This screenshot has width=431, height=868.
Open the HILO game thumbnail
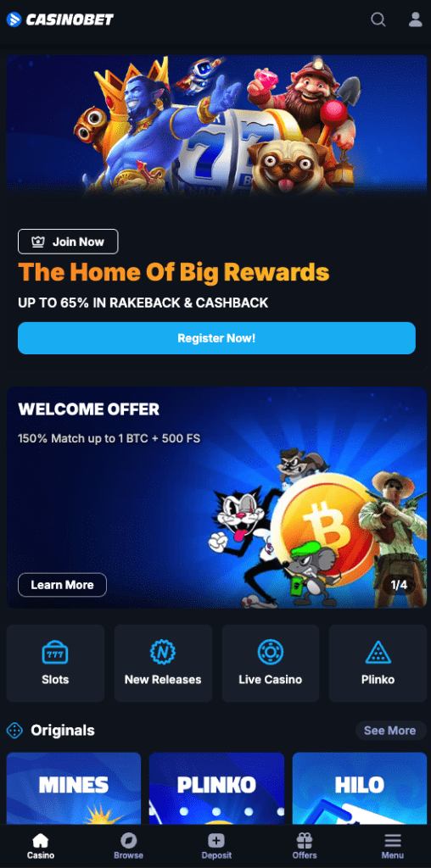360,788
